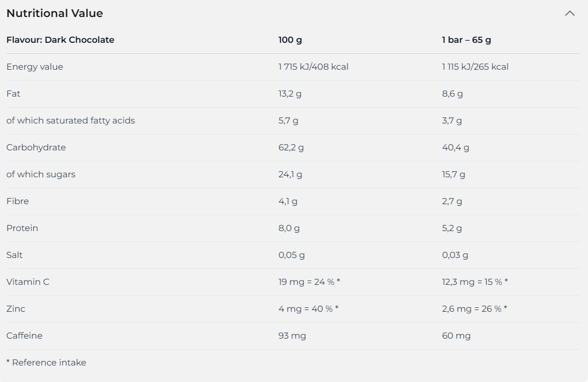Select the Caffeine 60 mg per bar value
588x382 pixels.
[456, 336]
